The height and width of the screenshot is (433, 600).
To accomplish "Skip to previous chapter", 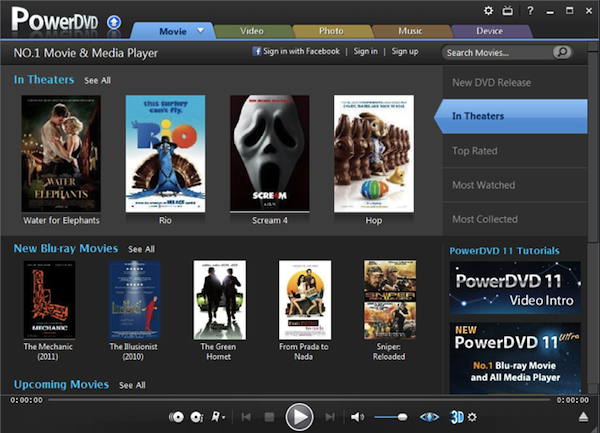I will (x=246, y=417).
